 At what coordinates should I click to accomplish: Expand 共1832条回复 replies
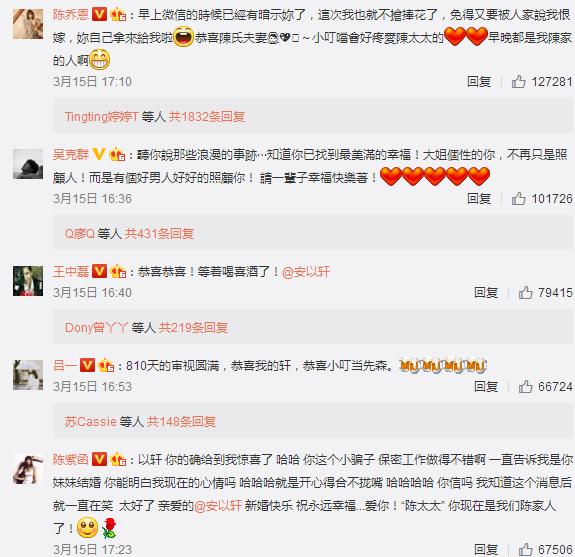click(207, 117)
